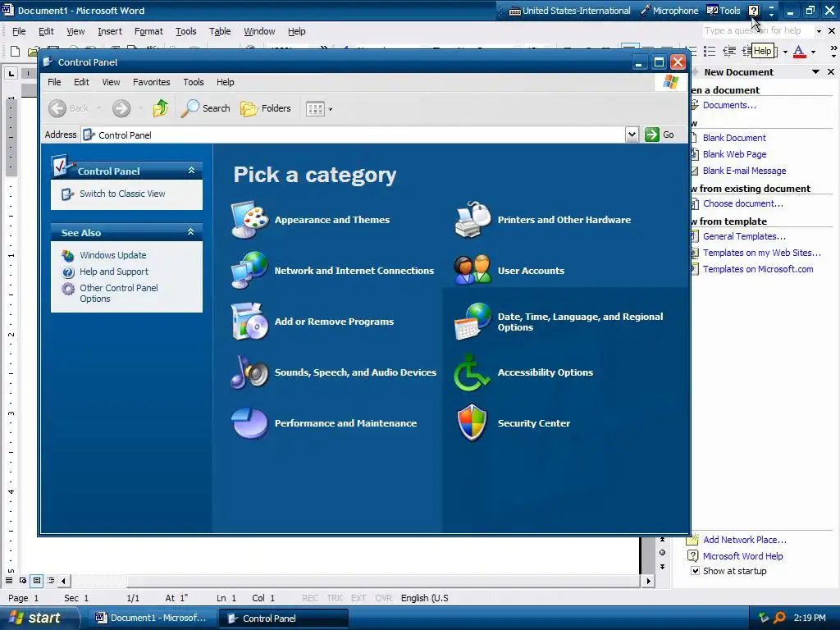This screenshot has width=840, height=630.
Task: Open Control Panel Favorites menu
Action: pos(152,82)
